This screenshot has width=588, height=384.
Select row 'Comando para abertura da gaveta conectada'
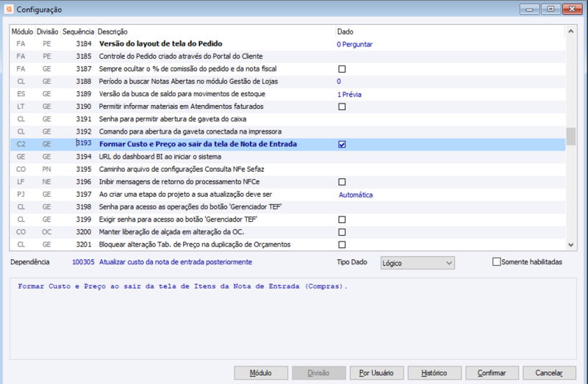click(x=287, y=132)
